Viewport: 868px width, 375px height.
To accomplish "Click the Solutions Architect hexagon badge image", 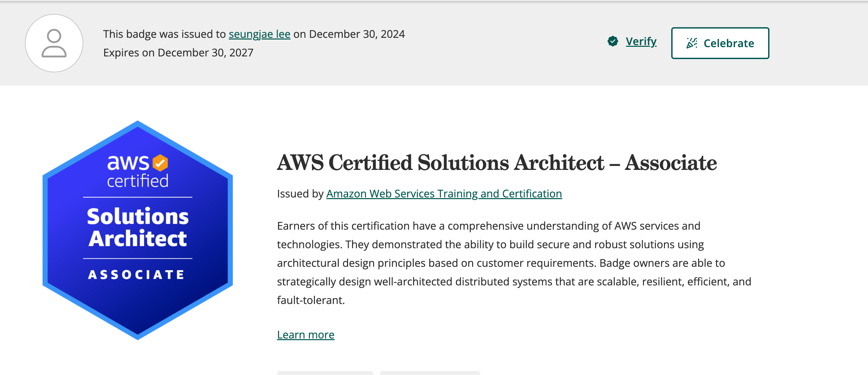I will [x=137, y=303].
